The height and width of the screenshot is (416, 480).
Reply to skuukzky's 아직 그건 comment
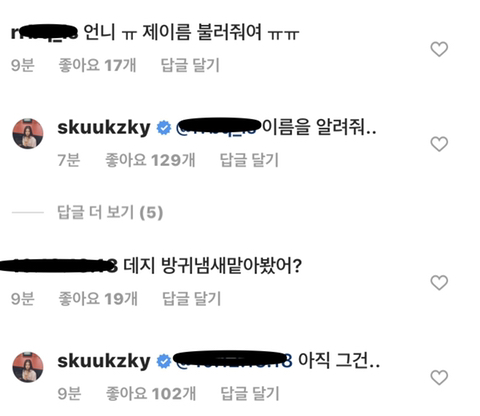tap(250, 393)
